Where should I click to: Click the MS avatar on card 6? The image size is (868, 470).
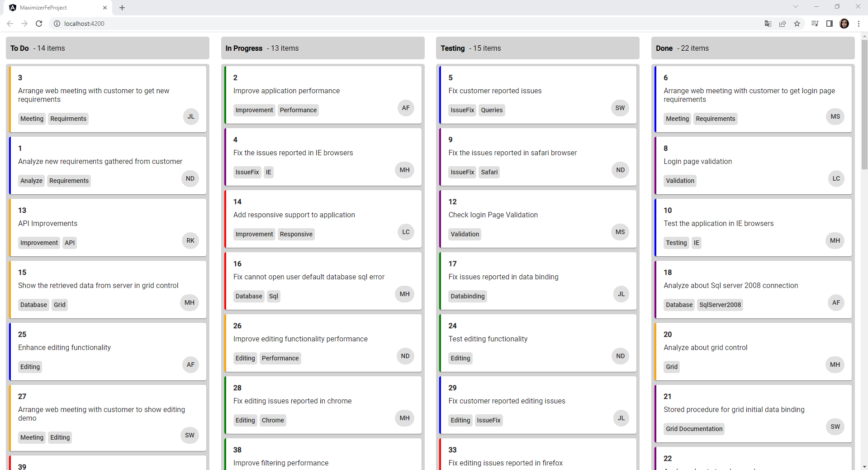[835, 116]
